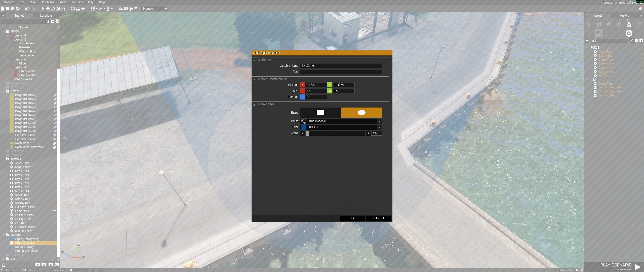Select the scaling widget tool
Viewport: 644px width, 272px height.
(58, 9)
